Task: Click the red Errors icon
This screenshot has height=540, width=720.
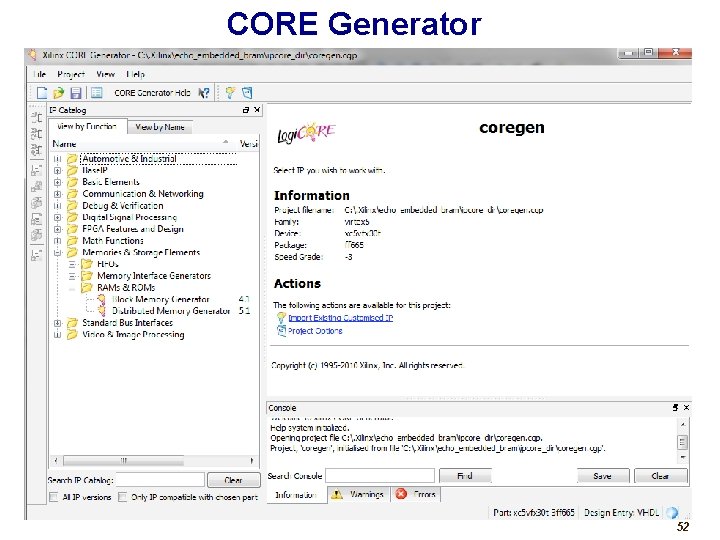Action: click(401, 495)
